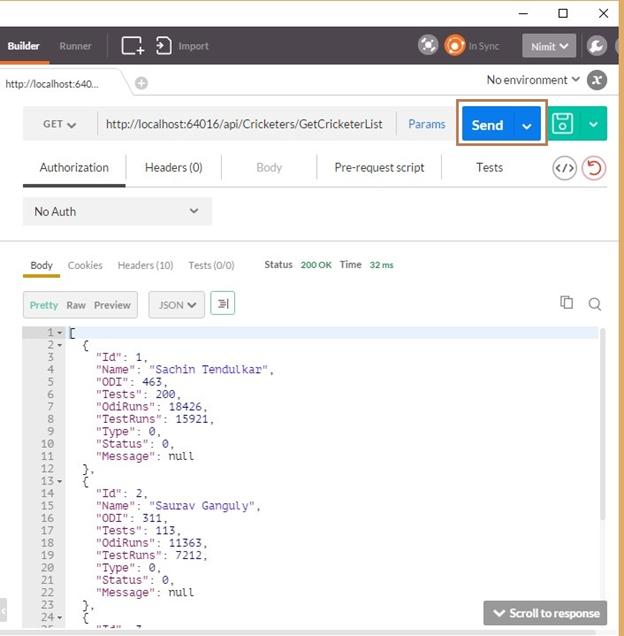Select the response Tests (0/0) tab
The height and width of the screenshot is (636, 624).
211,265
